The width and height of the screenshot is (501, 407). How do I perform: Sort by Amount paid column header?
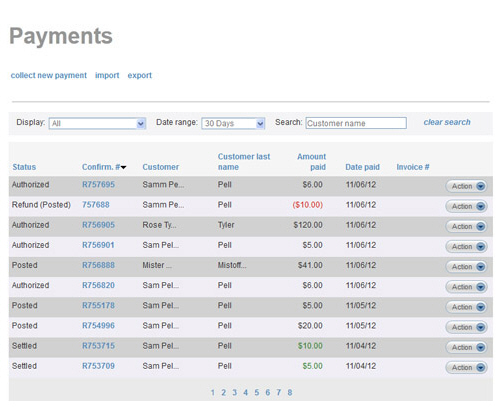[x=312, y=162]
